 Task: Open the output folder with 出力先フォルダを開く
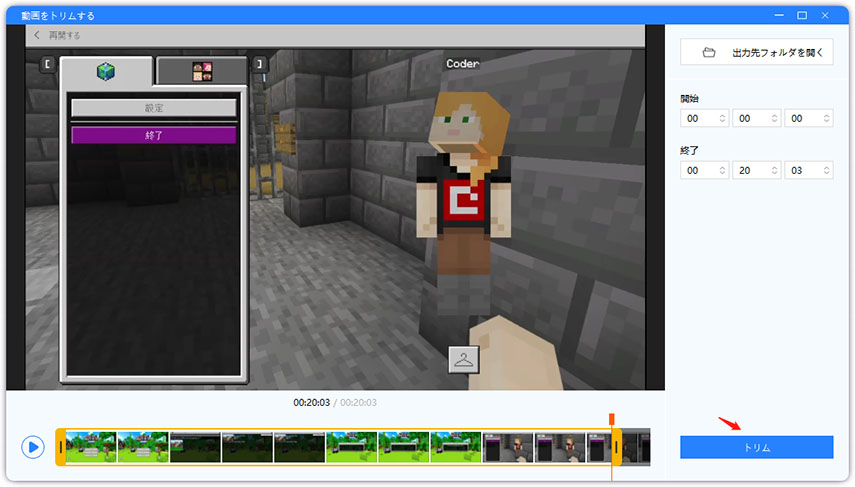pos(756,52)
